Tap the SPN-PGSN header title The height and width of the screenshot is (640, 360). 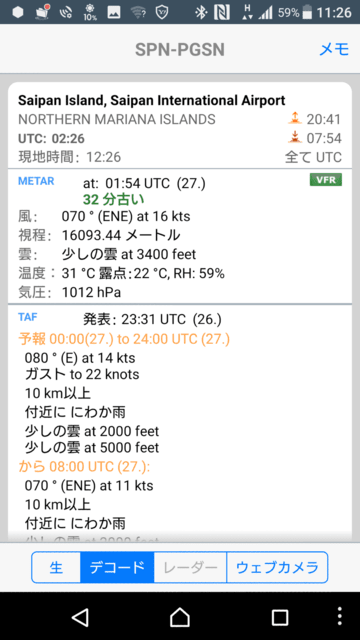(x=180, y=50)
